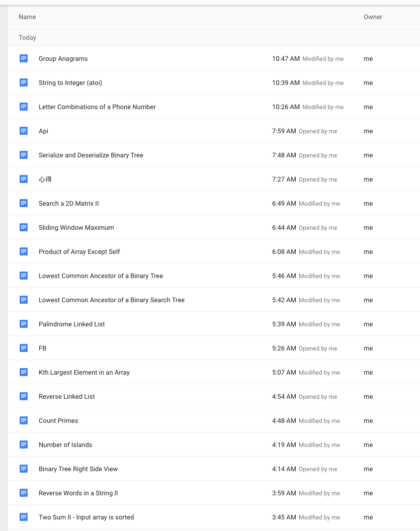Click the document icon beside Palindrome Linked List
Screen dimensions: 420x531
[23, 324]
